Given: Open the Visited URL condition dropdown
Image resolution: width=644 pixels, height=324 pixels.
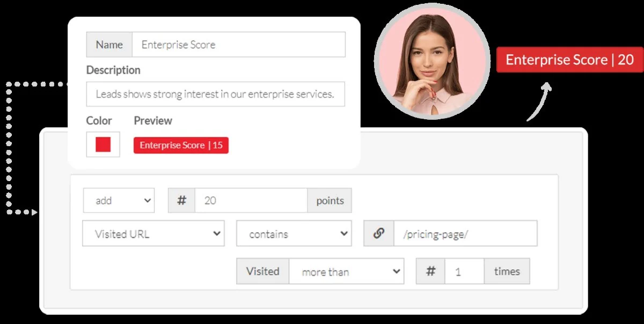Looking at the screenshot, I should click(153, 234).
